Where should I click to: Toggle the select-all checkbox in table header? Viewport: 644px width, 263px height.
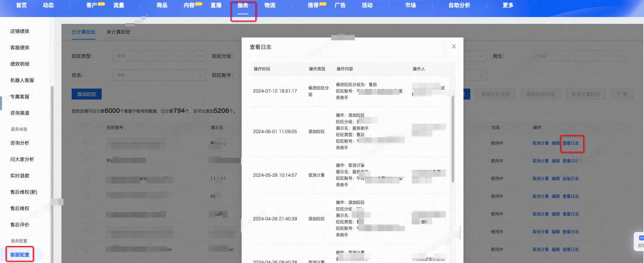[x=87, y=127]
